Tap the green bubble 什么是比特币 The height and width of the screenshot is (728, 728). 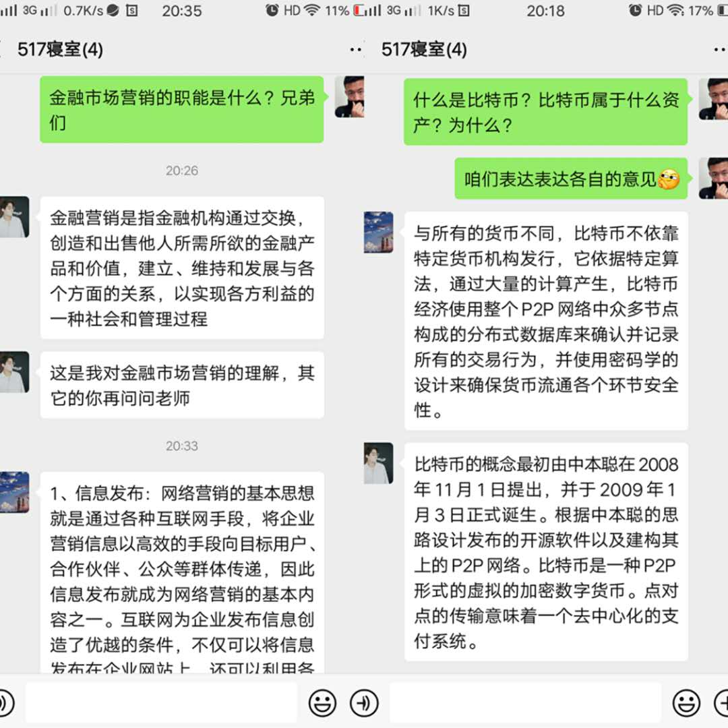545,112
